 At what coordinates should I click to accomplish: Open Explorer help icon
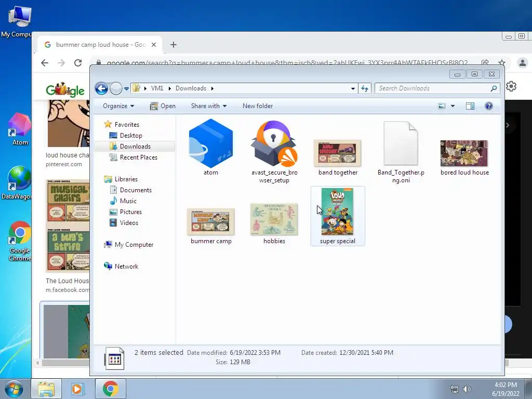point(488,106)
